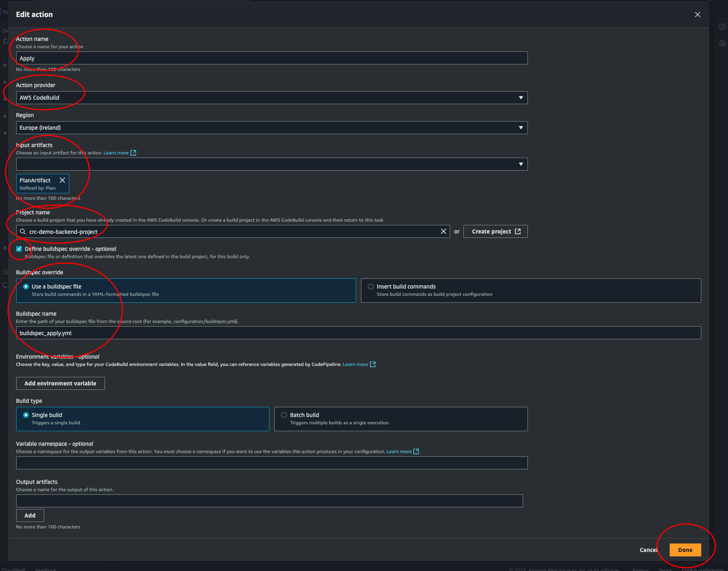Image resolution: width=728 pixels, height=571 pixels.
Task: Select the Single build radio option
Action: point(26,415)
